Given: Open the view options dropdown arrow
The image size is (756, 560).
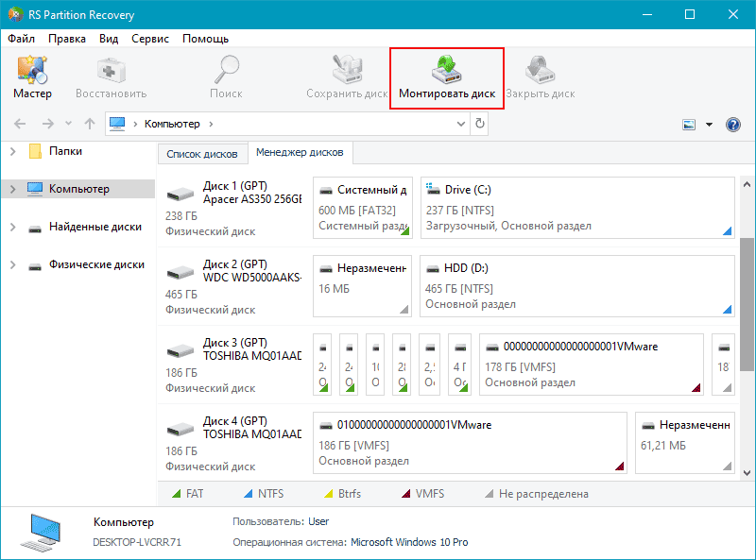Looking at the screenshot, I should click(709, 125).
